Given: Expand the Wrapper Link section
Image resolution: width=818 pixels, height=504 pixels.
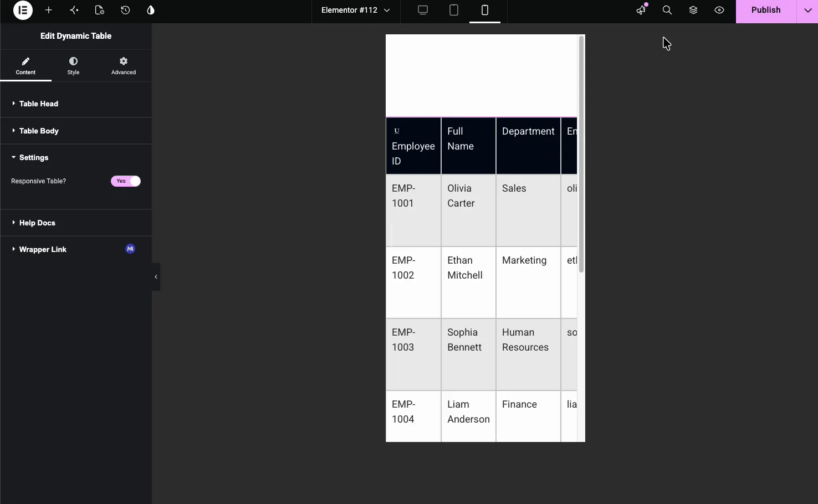Looking at the screenshot, I should (76, 249).
